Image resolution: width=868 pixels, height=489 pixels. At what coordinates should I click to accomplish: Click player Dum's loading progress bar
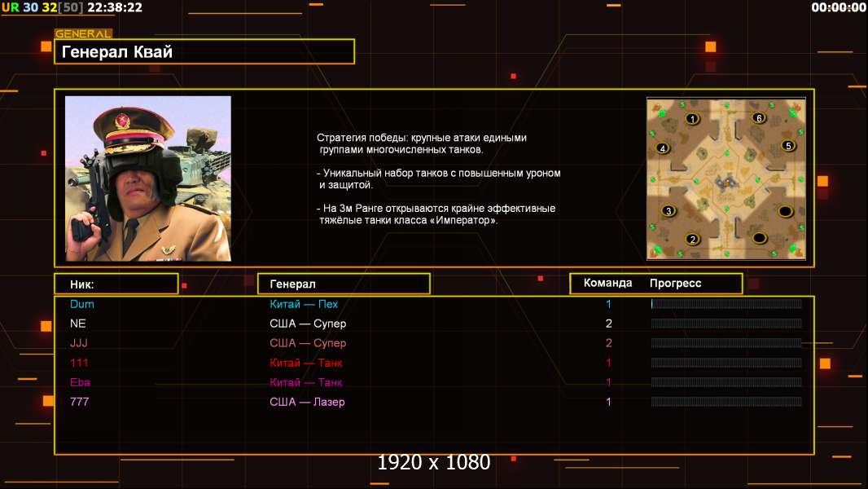click(726, 304)
